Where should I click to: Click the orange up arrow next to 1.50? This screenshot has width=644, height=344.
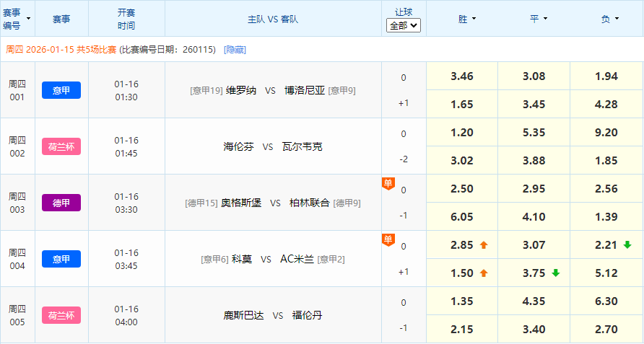tap(484, 273)
